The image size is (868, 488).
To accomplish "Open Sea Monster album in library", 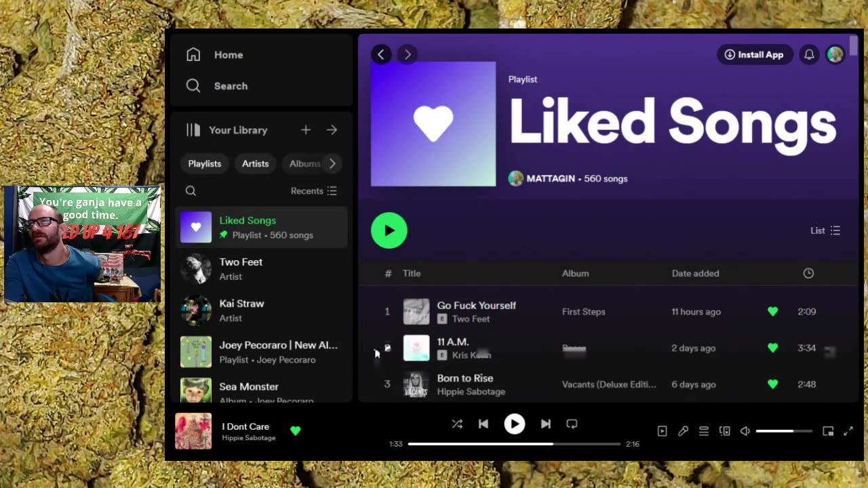I will point(262,390).
